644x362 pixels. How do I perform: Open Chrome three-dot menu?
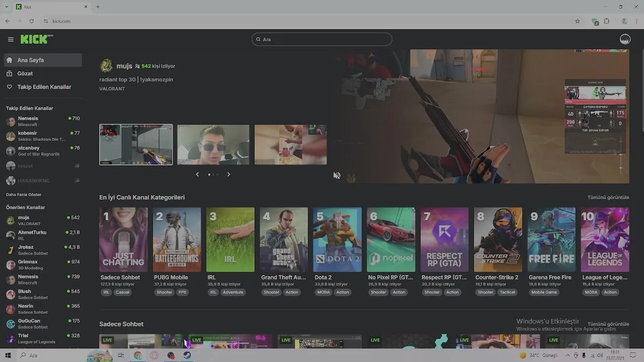(x=636, y=21)
